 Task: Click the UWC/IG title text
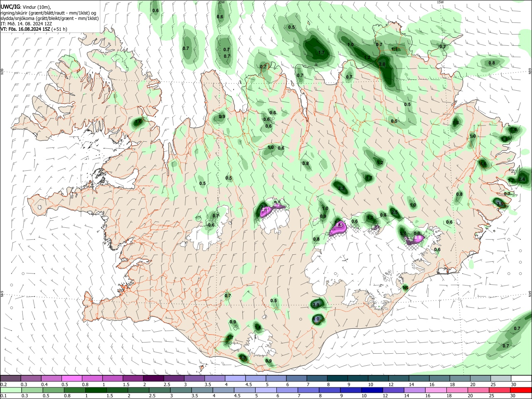coord(10,6)
